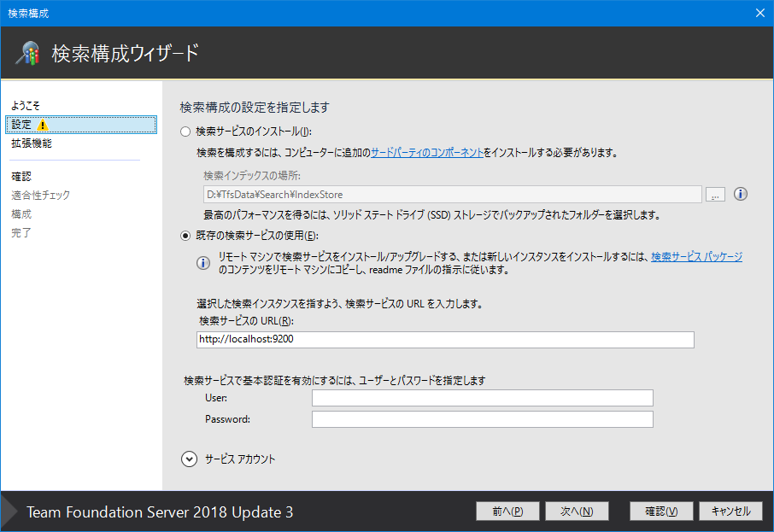Select 検索サービスのインストール radio button
This screenshot has width=774, height=532.
185,132
